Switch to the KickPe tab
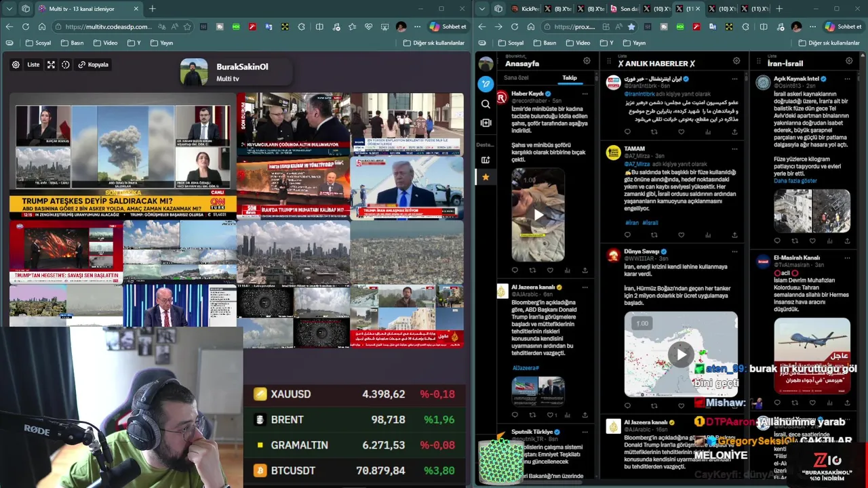This screenshot has width=868, height=488. 526,9
